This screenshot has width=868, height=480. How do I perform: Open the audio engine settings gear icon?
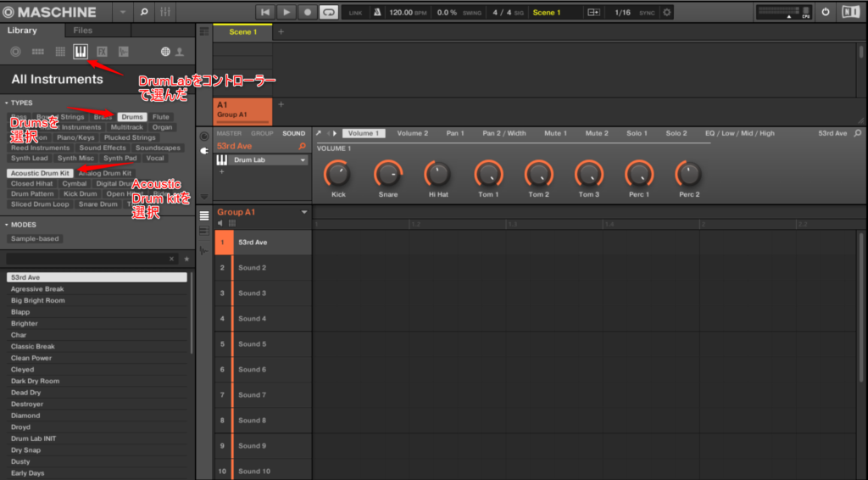click(666, 13)
